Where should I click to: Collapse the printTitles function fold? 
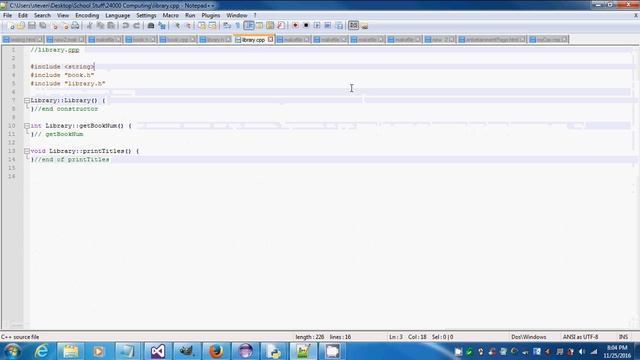coord(27,151)
